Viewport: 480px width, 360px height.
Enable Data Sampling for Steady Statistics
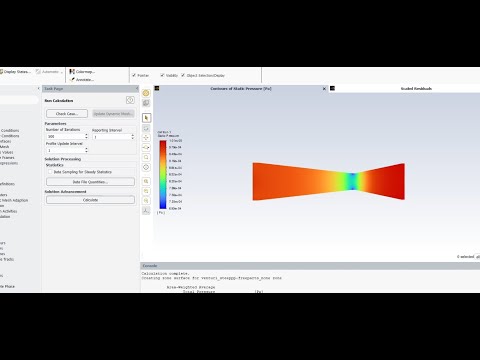tap(50, 172)
